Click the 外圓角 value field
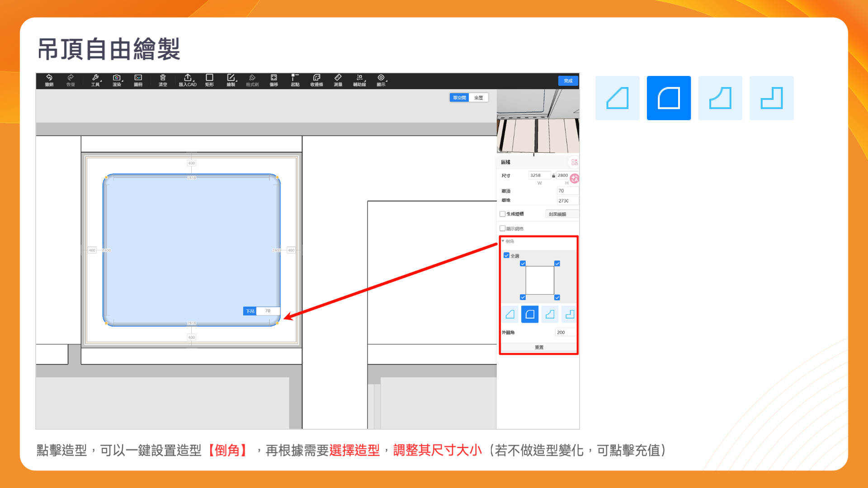Image resolution: width=868 pixels, height=488 pixels. pos(565,332)
